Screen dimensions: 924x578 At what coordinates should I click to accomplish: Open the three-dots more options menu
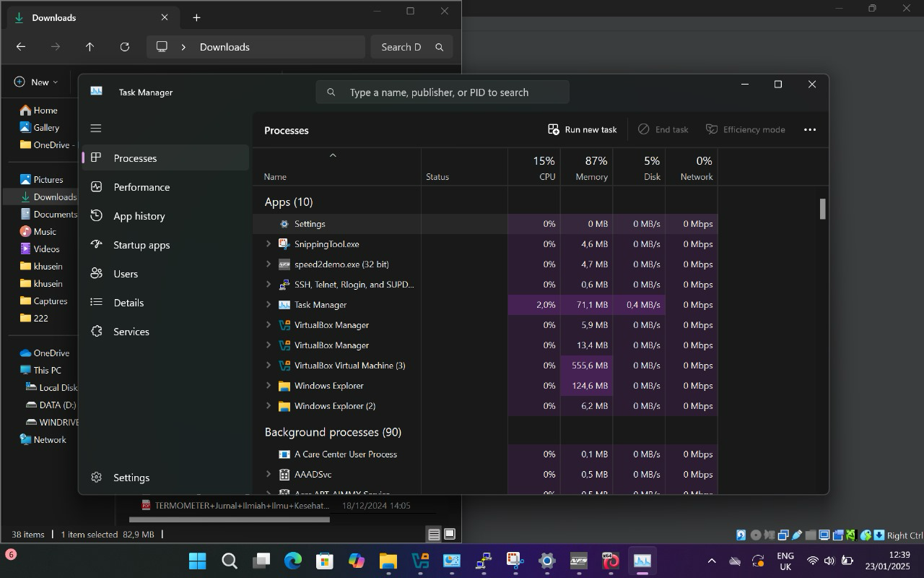click(809, 129)
